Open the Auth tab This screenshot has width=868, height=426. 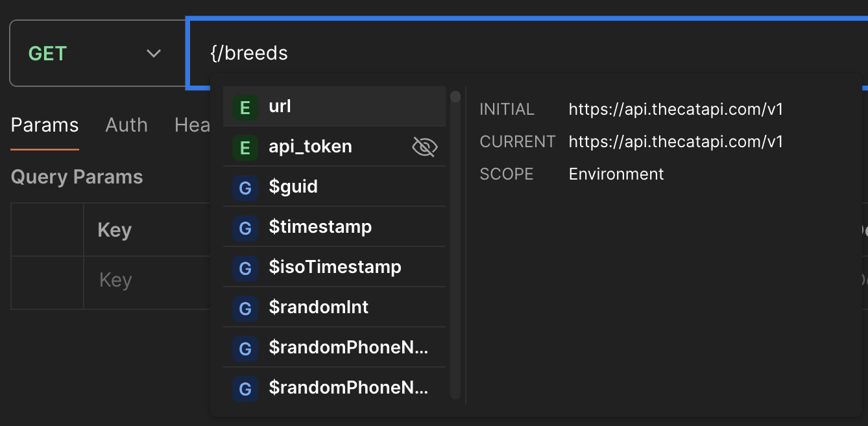[x=127, y=125]
